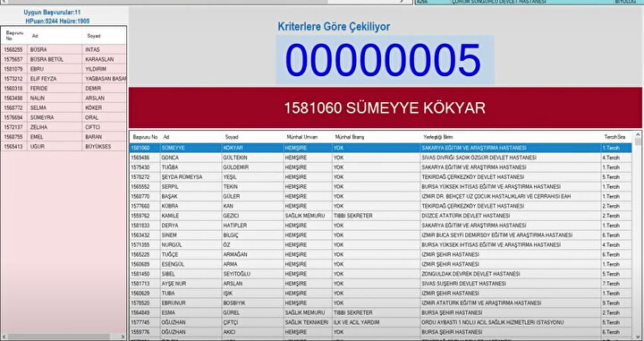
Task: Click the red banner showing SÜMEYYE KÖKYAR
Action: [x=386, y=107]
